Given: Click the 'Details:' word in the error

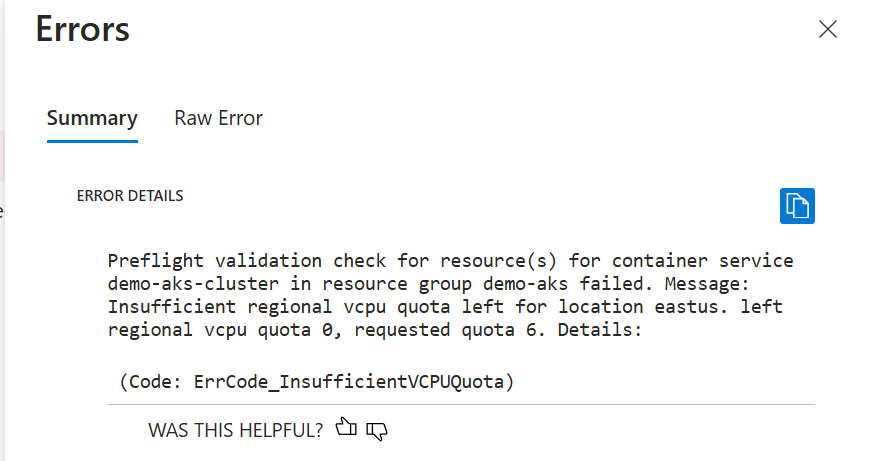Looking at the screenshot, I should pyautogui.click(x=600, y=330).
